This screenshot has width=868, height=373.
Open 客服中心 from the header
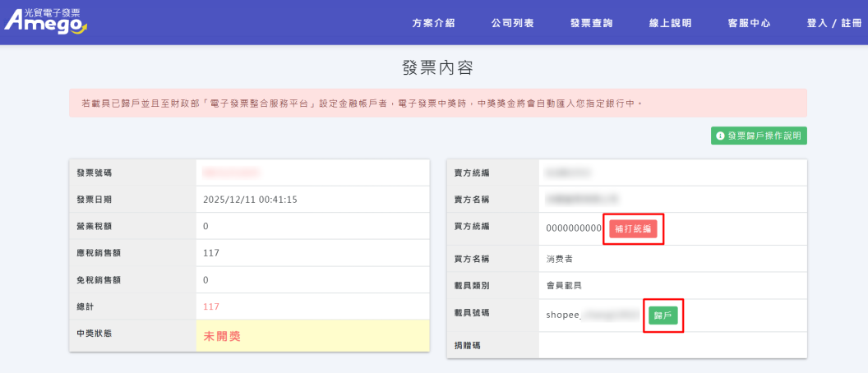(749, 23)
